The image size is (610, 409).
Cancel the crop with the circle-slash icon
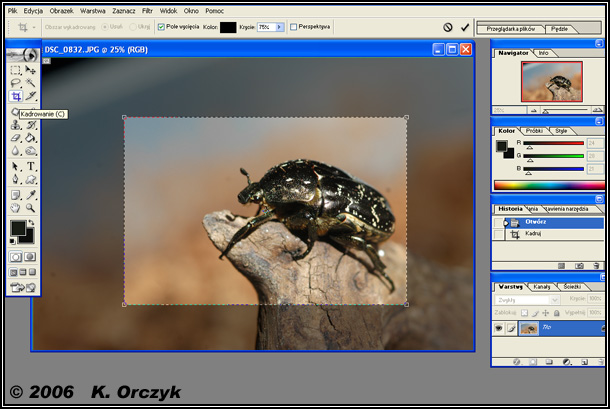point(448,27)
